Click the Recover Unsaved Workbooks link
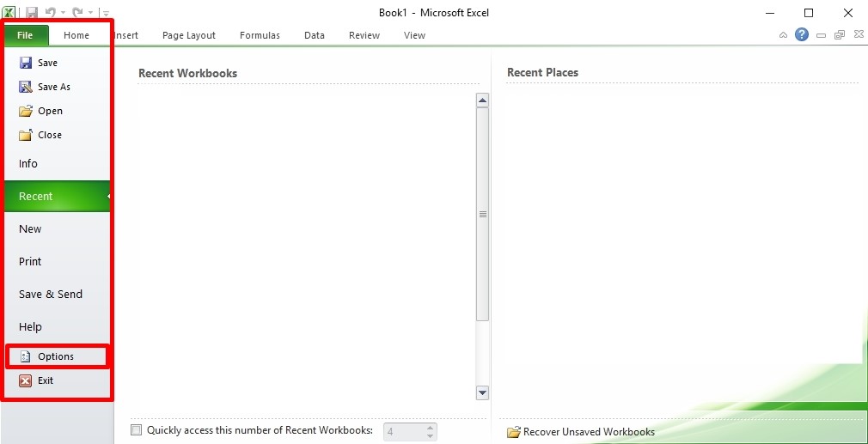868x444 pixels. (x=589, y=432)
